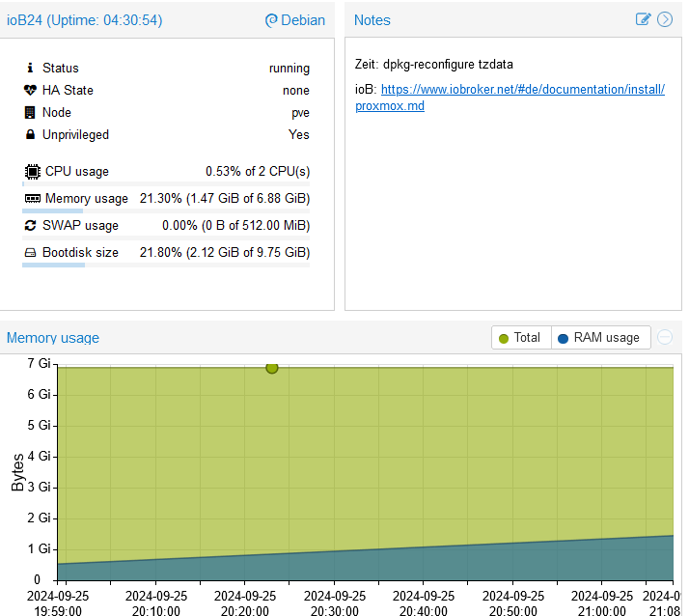Select the 'pve' node value
The height and width of the screenshot is (616, 689).
300,113
